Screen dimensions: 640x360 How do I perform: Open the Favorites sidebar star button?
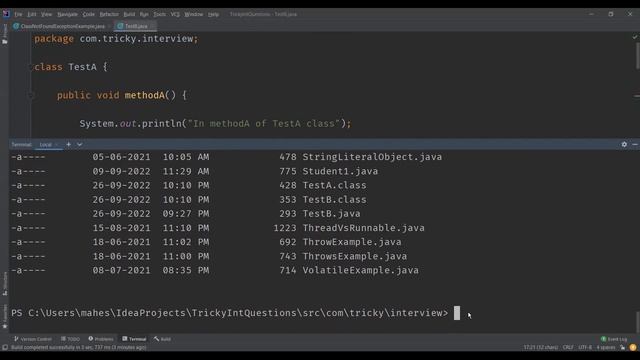coord(5,317)
